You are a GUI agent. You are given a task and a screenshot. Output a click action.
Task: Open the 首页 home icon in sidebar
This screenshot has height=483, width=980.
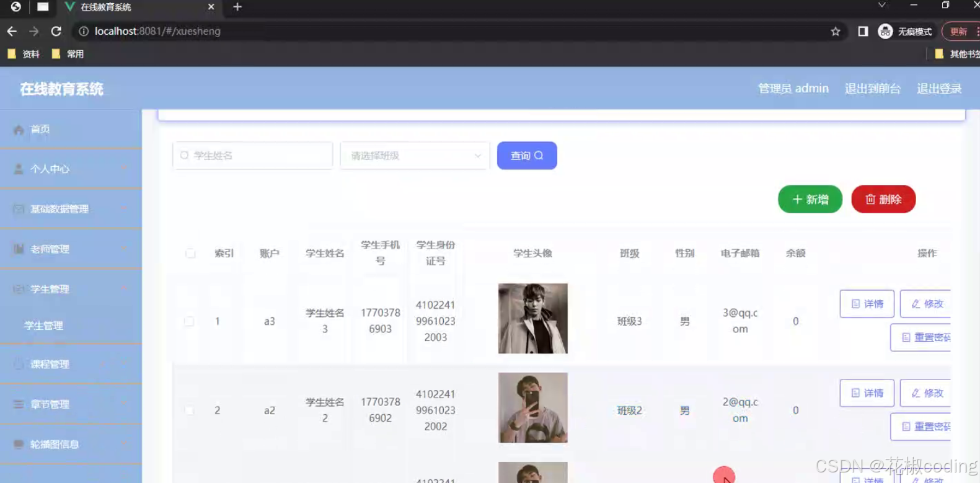tap(19, 130)
